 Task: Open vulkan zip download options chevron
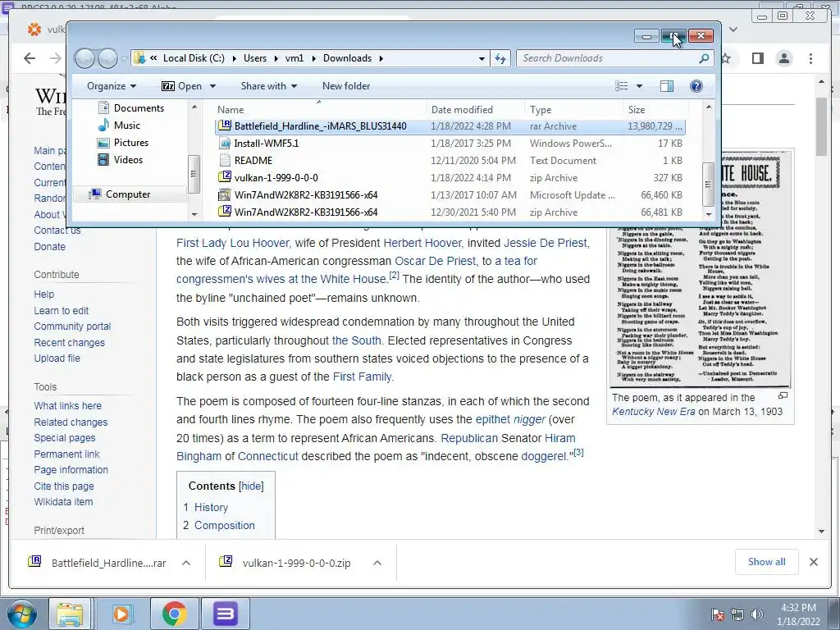coord(377,563)
